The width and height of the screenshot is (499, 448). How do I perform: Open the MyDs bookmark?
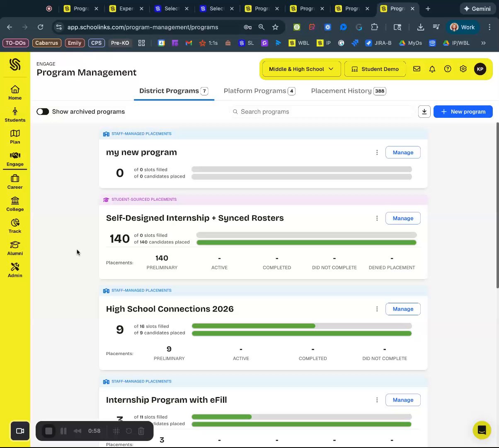point(411,43)
